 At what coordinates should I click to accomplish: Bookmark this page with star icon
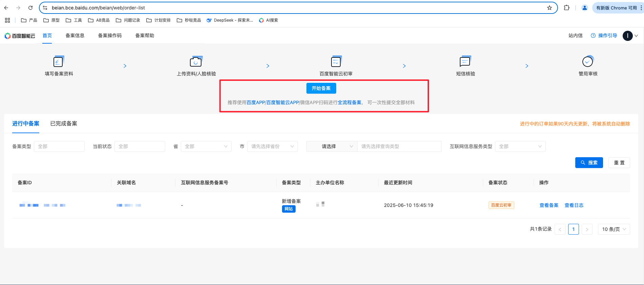click(x=550, y=8)
